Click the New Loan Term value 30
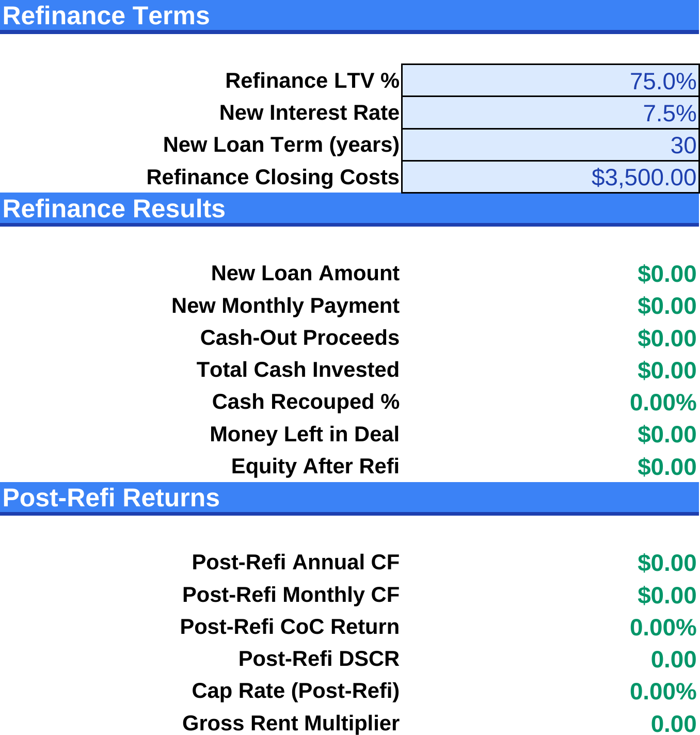The image size is (700, 735). tap(550, 145)
